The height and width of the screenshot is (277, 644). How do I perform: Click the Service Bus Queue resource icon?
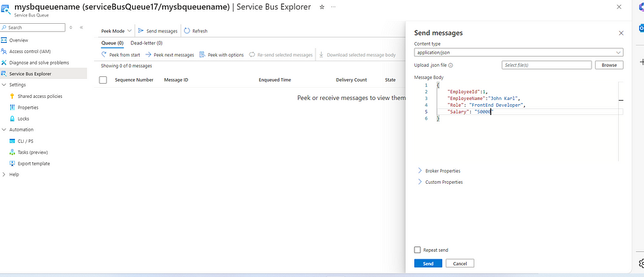tap(5, 10)
